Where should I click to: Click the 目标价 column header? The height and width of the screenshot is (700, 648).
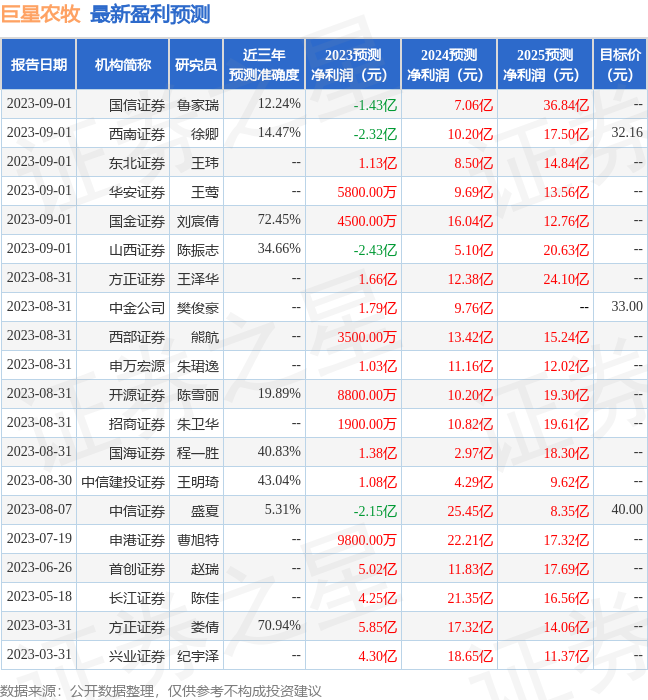[x=620, y=65]
